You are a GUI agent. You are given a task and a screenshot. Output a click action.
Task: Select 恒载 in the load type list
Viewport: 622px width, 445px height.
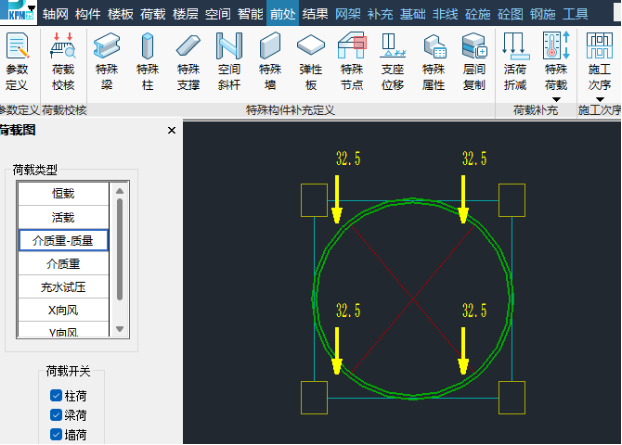pyautogui.click(x=63, y=193)
